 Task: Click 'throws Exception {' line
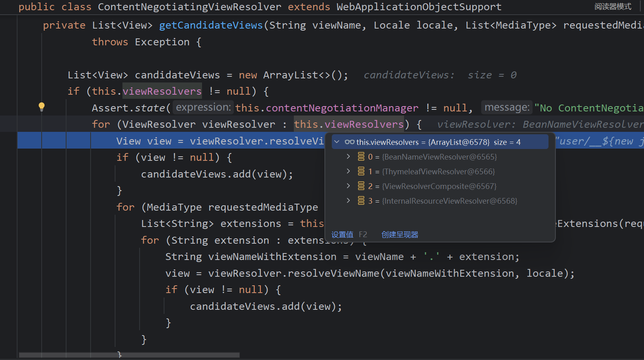(x=147, y=42)
